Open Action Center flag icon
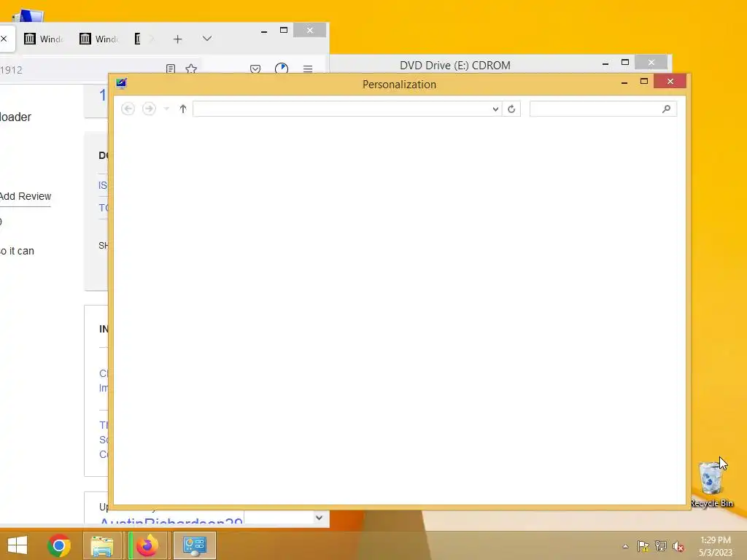747x560 pixels. [x=643, y=546]
